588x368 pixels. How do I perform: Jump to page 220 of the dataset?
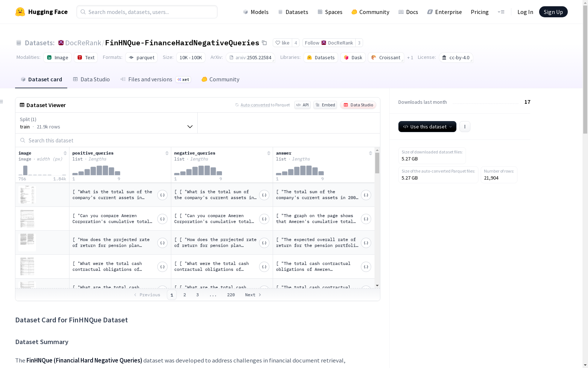(231, 295)
